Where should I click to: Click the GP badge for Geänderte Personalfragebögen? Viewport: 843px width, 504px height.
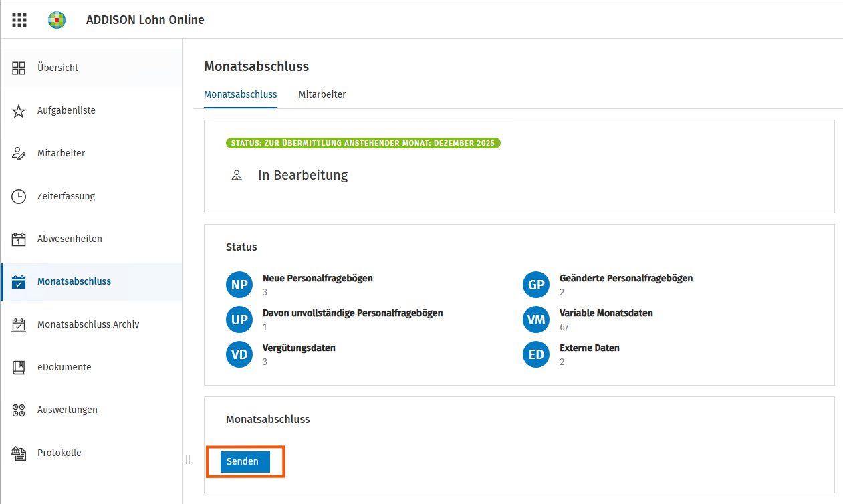click(x=536, y=285)
